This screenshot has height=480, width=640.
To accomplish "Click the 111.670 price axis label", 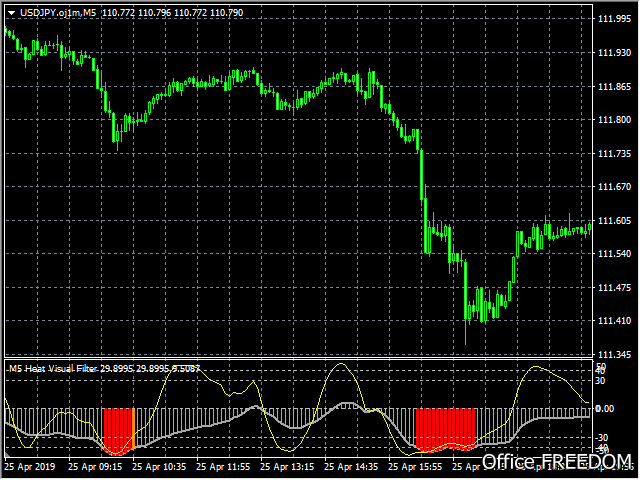I will click(614, 187).
